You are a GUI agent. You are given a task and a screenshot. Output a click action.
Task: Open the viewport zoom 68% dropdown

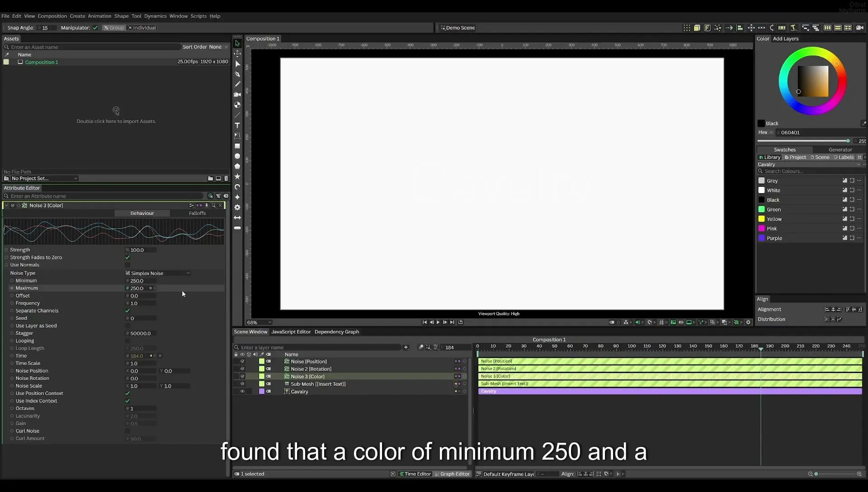click(259, 322)
